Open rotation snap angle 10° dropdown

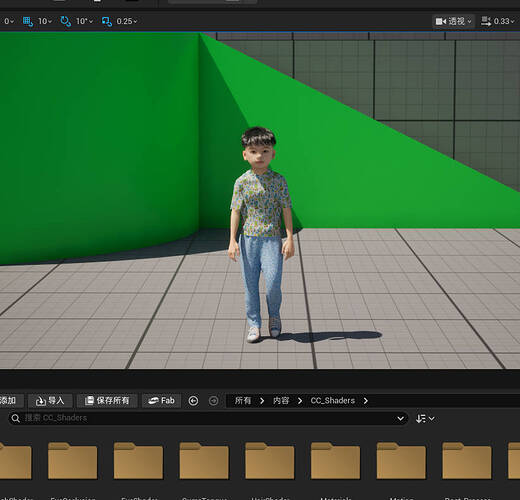(84, 21)
